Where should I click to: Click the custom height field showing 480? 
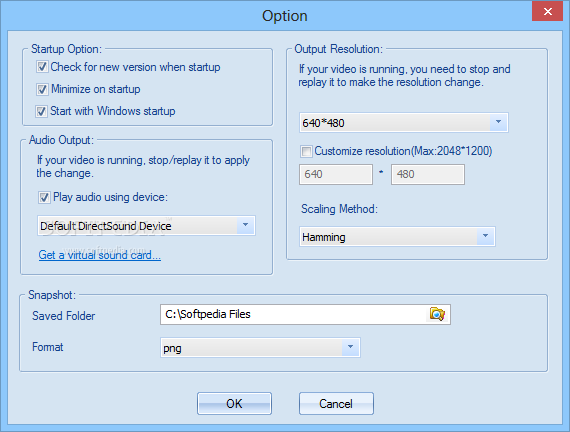point(428,174)
